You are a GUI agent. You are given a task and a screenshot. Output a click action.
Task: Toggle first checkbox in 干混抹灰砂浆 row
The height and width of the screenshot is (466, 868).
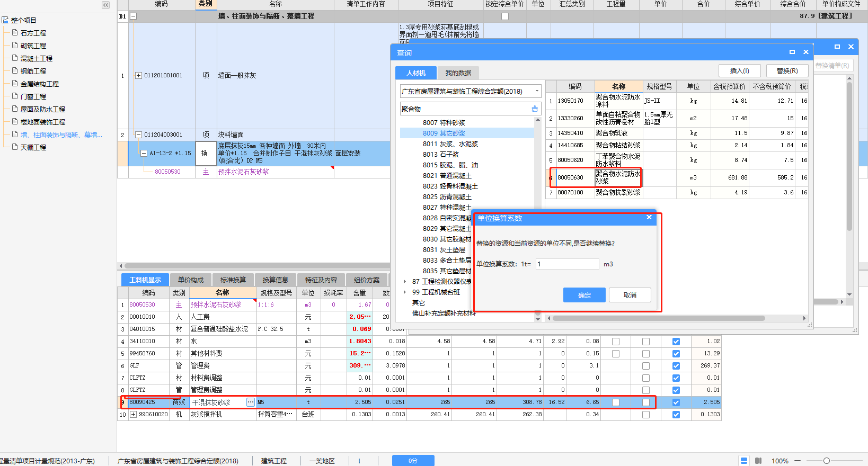616,402
